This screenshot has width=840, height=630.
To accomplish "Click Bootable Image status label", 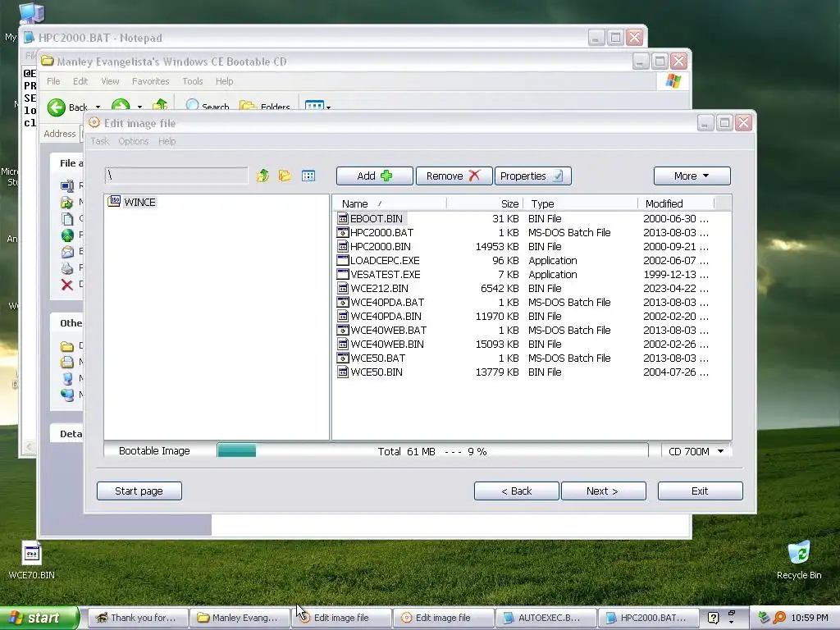I will point(154,451).
